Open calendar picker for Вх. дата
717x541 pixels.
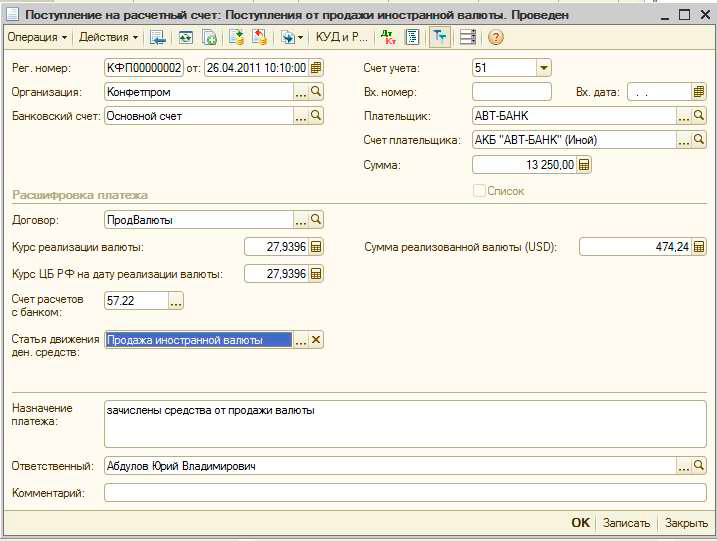pos(700,92)
